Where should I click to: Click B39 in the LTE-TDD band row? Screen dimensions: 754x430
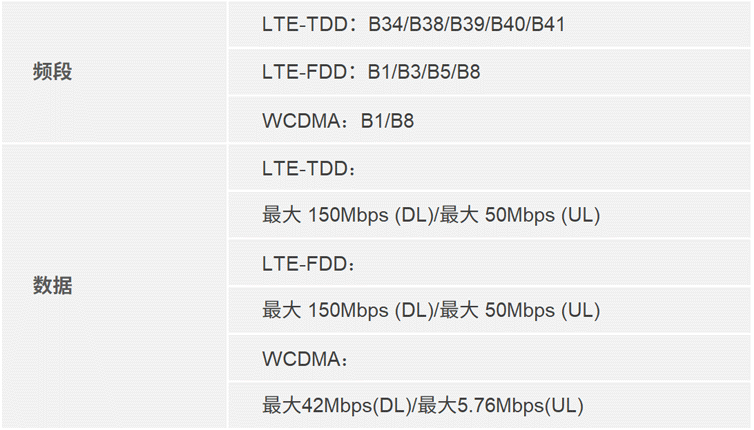[x=467, y=24]
